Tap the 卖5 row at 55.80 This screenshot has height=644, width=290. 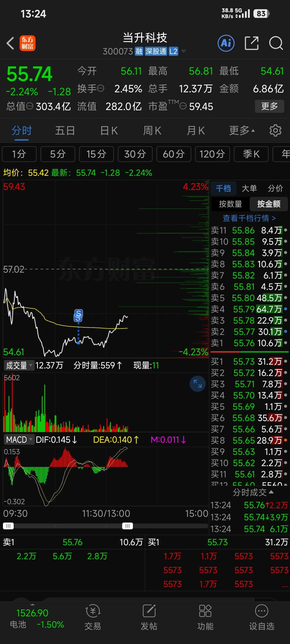[x=249, y=298]
